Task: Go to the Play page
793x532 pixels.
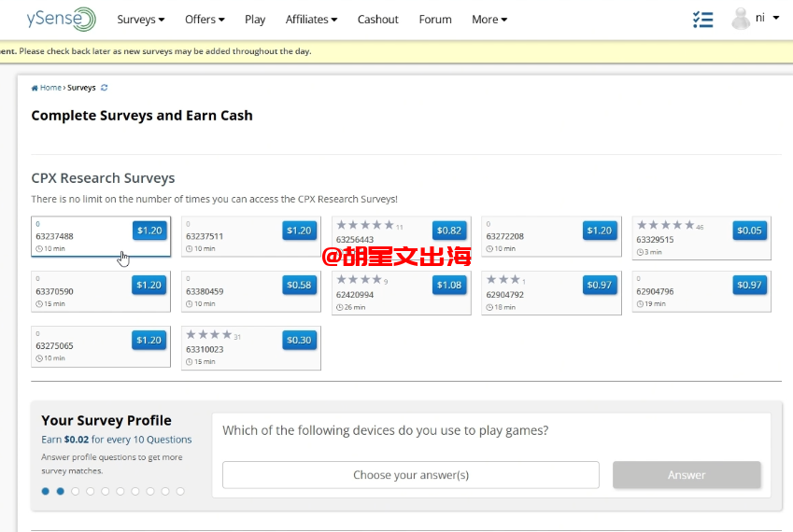Action: [x=255, y=20]
